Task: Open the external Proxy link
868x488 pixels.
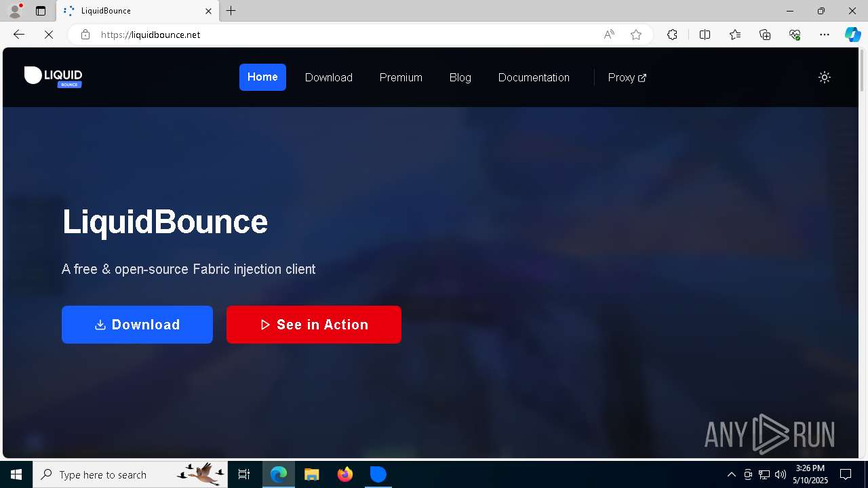Action: pyautogui.click(x=627, y=77)
